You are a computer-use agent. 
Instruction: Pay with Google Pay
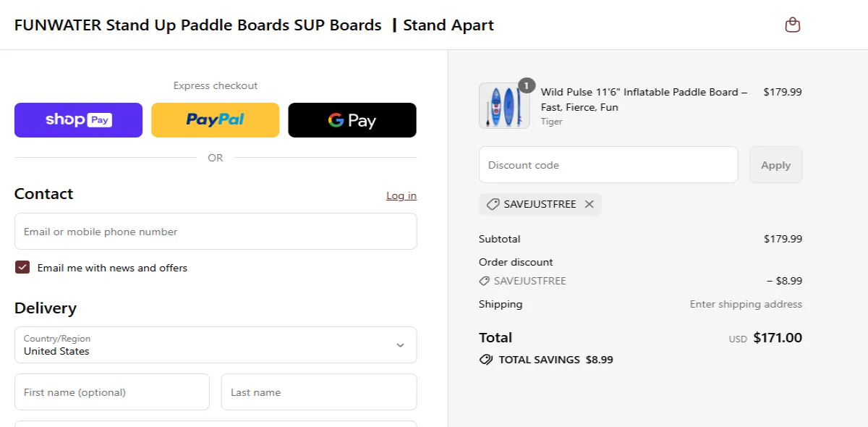[352, 120]
